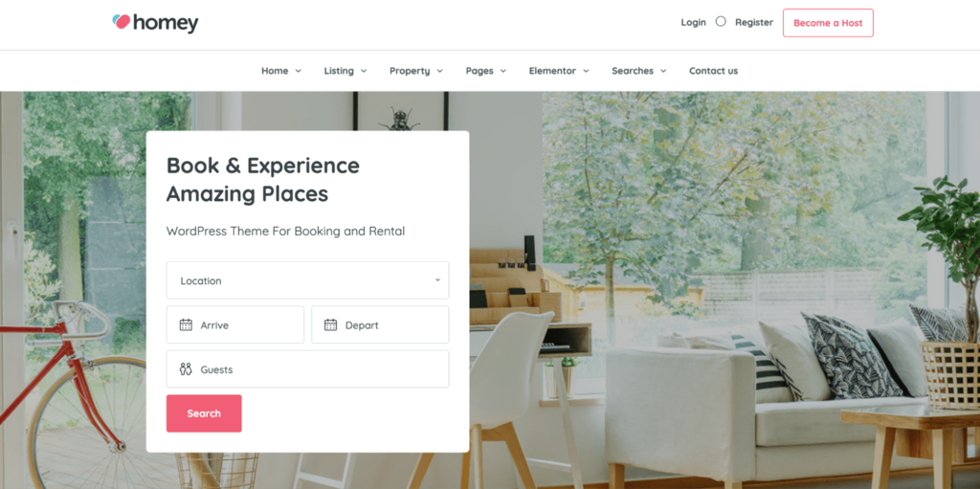
Task: Click the calendar icon in Arrive field
Action: click(x=186, y=324)
